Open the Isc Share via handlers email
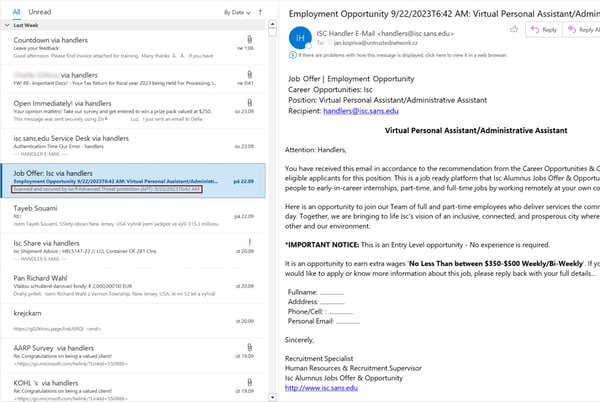This screenshot has width=600, height=402. (133, 251)
